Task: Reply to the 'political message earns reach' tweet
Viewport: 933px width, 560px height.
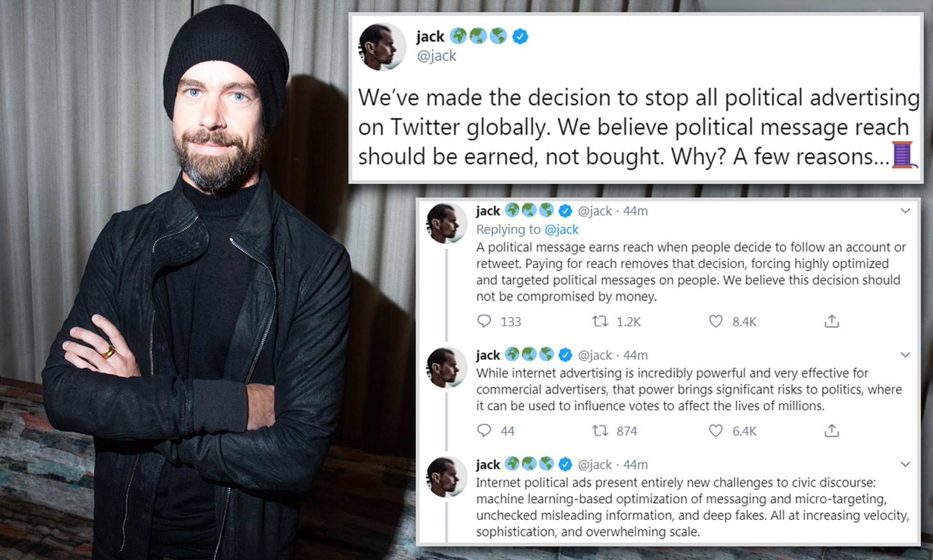Action: (x=484, y=321)
